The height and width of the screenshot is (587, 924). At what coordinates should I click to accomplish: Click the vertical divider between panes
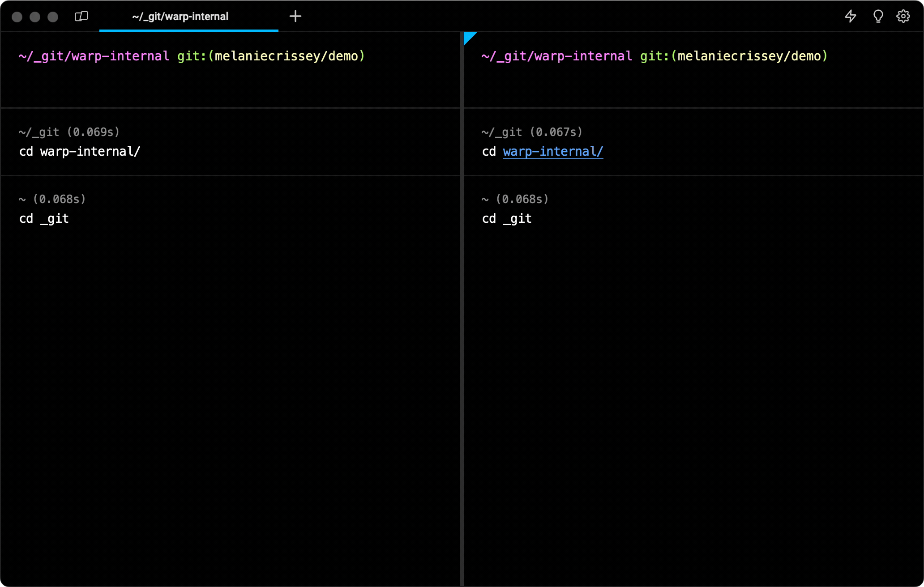(x=462, y=313)
